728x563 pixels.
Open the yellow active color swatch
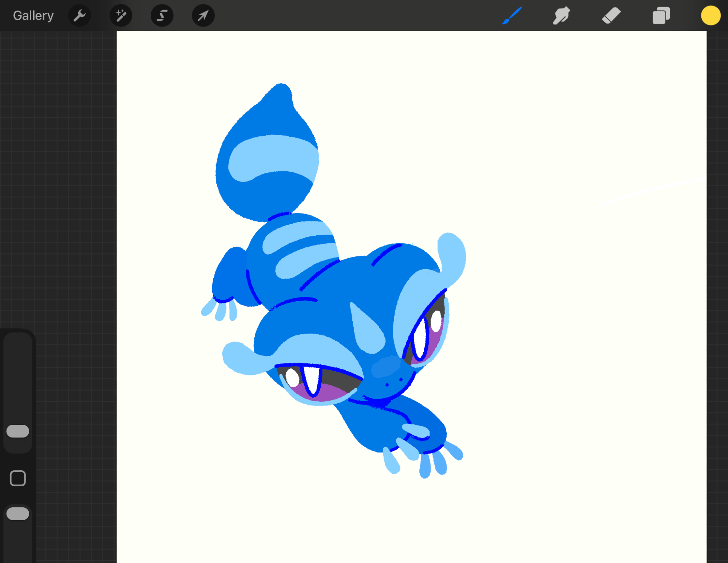pos(711,16)
